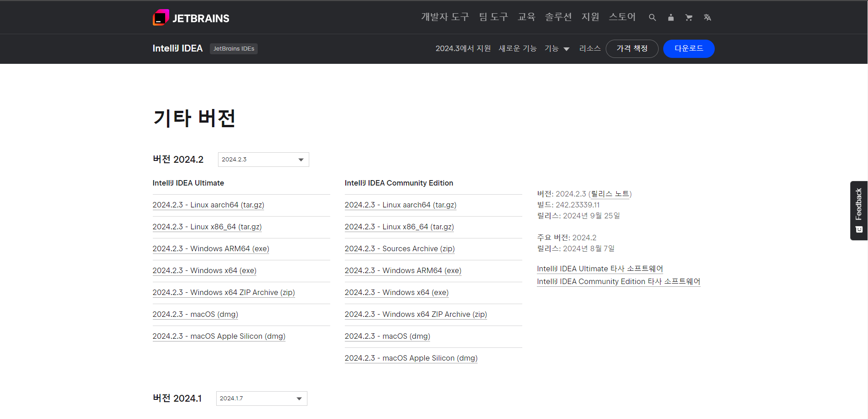
Task: Download Community Windows ARM64 exe
Action: [403, 271]
